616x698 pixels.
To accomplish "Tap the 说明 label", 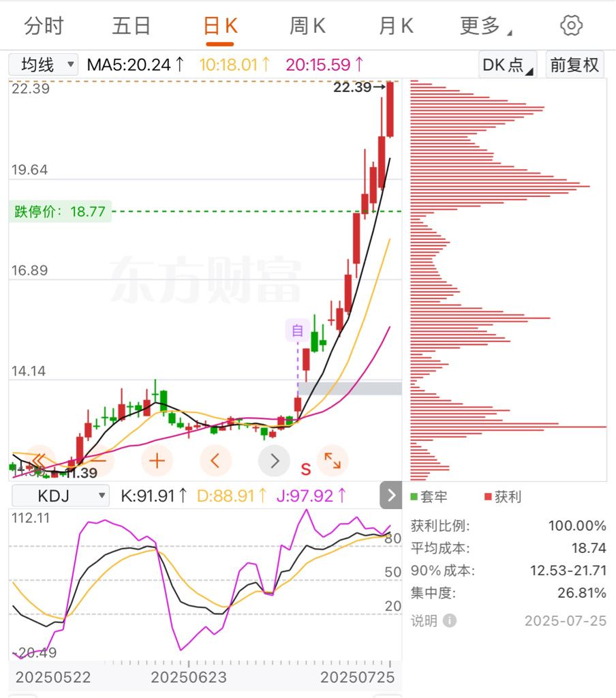I will pos(424,620).
